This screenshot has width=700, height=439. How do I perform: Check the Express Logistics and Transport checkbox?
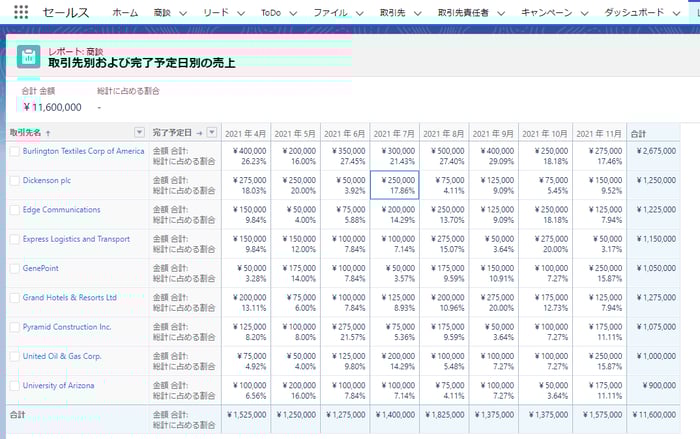pos(15,239)
